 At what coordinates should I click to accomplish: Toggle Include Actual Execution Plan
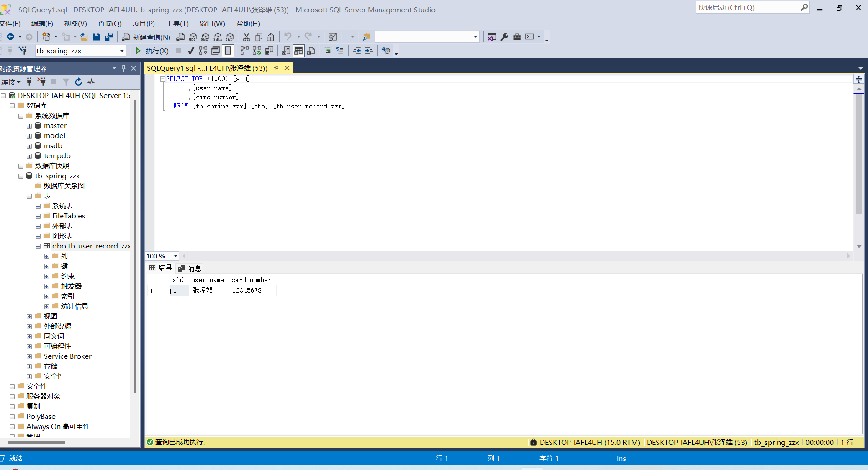point(245,51)
